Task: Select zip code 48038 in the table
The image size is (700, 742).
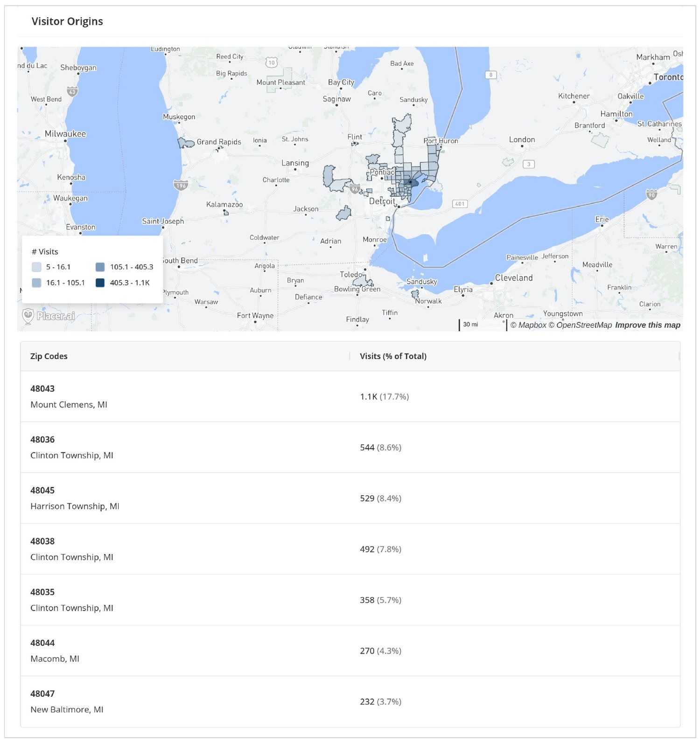Action: [x=42, y=541]
